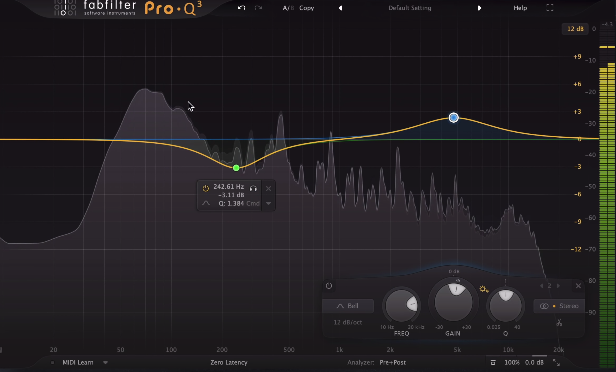
Task: Click the undo arrow icon
Action: click(x=242, y=8)
